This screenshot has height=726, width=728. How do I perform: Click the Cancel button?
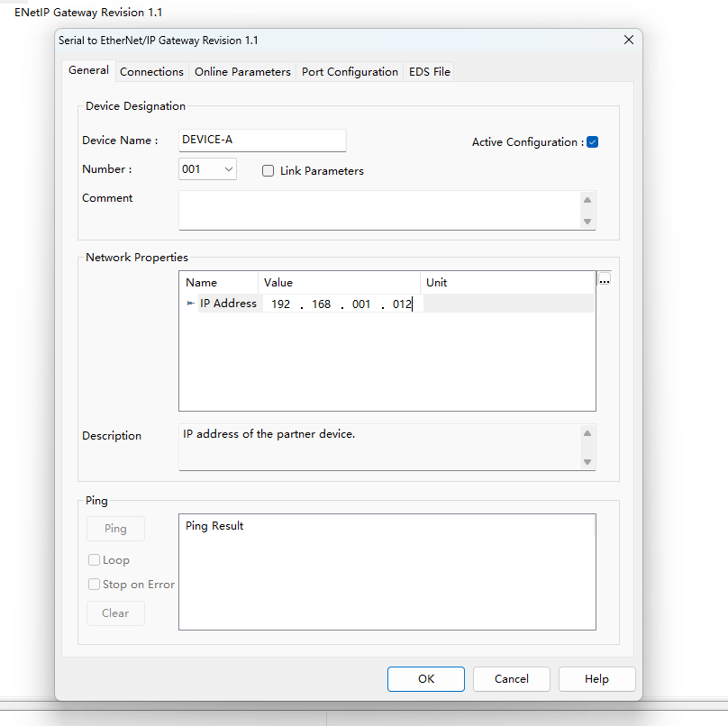pos(511,679)
